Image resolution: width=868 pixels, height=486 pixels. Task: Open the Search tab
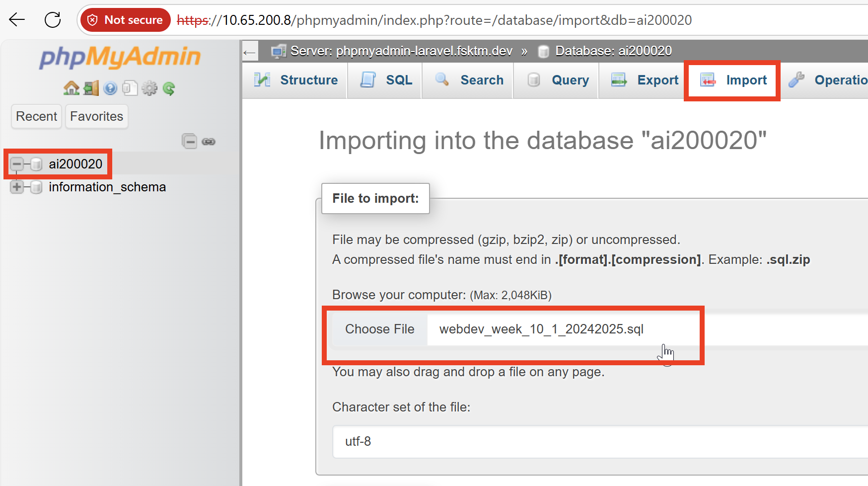[x=468, y=80]
